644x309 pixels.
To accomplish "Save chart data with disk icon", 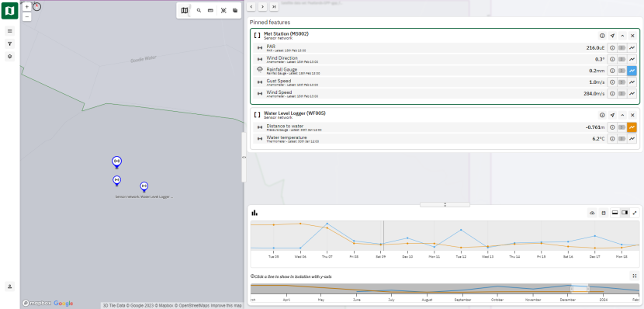I will point(604,213).
